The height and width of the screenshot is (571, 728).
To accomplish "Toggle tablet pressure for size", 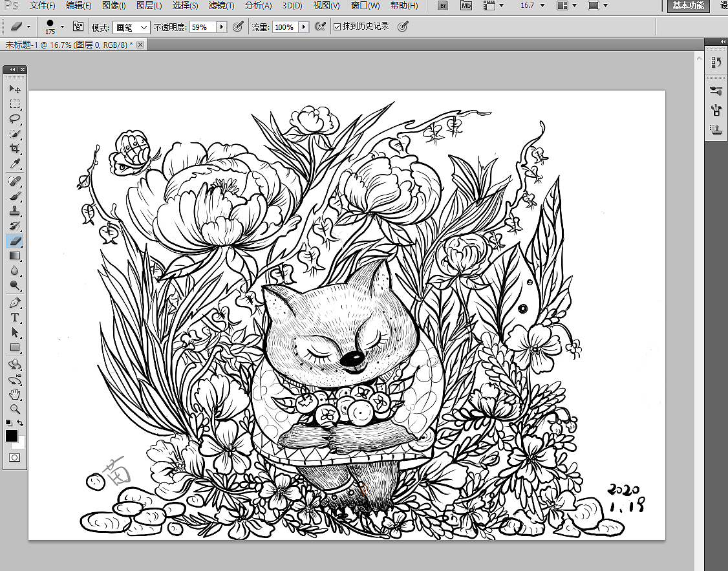I will pos(403,27).
